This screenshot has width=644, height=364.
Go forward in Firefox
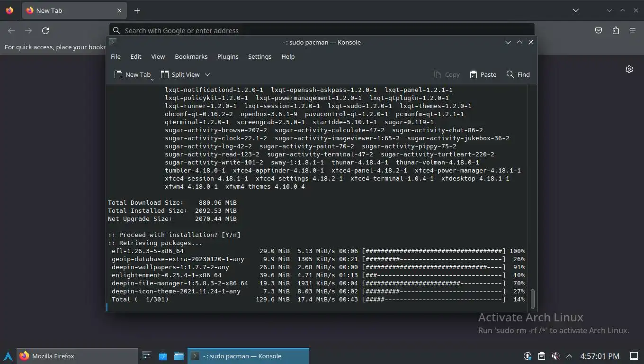(x=28, y=30)
